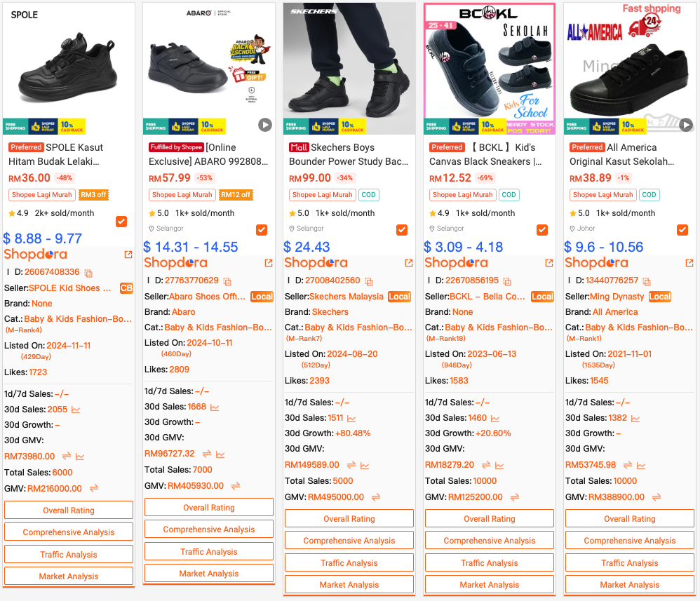
Task: Open brand link All America
Action: pyautogui.click(x=615, y=312)
